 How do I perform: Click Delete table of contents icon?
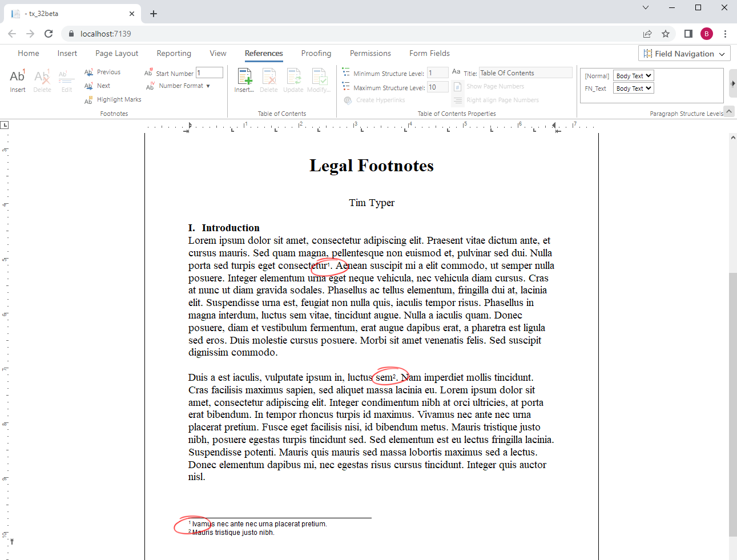[x=269, y=80]
